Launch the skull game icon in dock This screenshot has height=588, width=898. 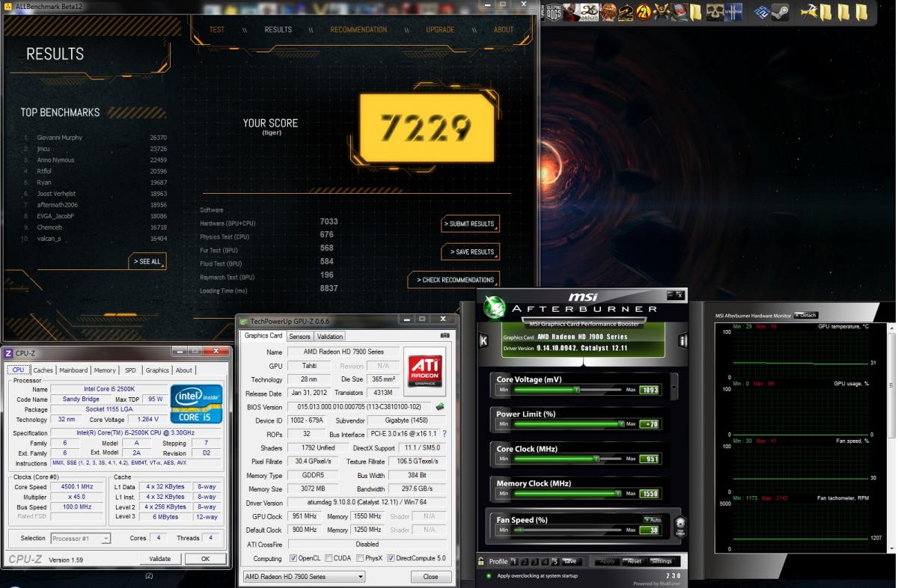tap(715, 11)
